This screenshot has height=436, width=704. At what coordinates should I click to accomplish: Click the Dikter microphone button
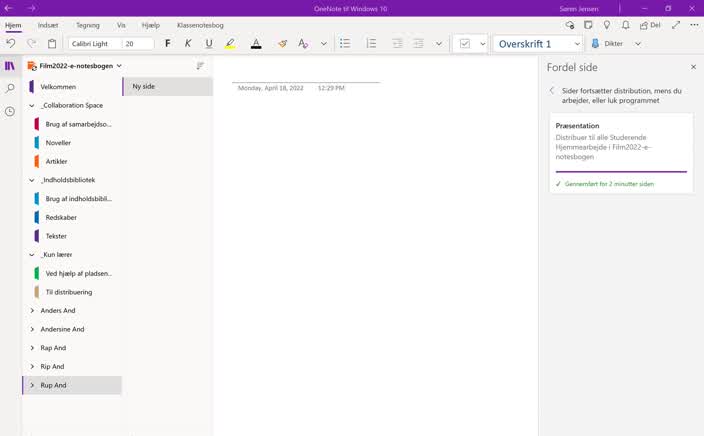pos(607,44)
